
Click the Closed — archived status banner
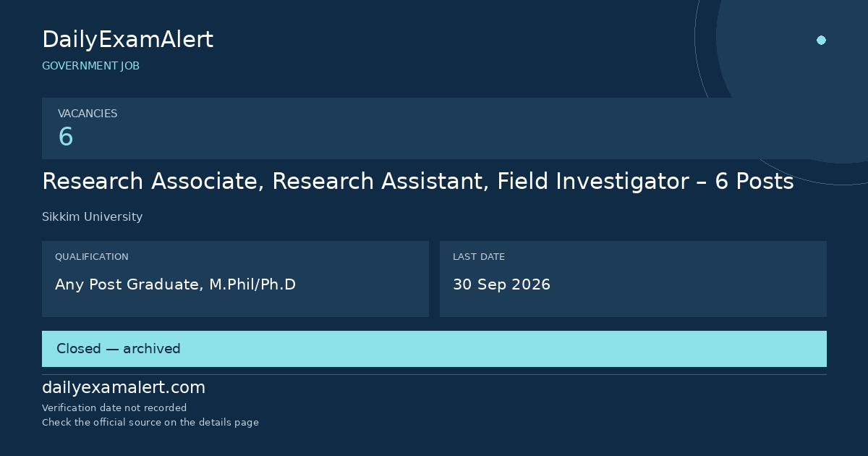[x=434, y=349]
